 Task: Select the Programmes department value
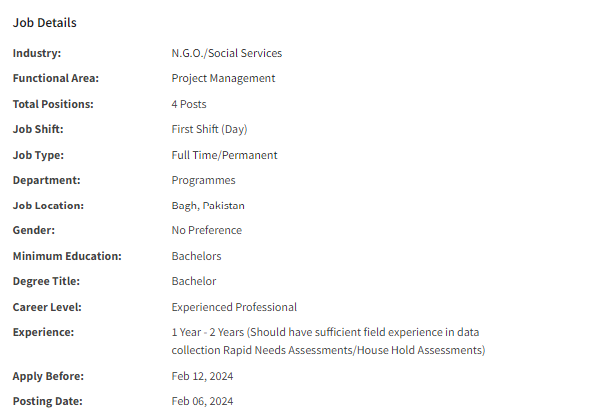[x=203, y=180]
